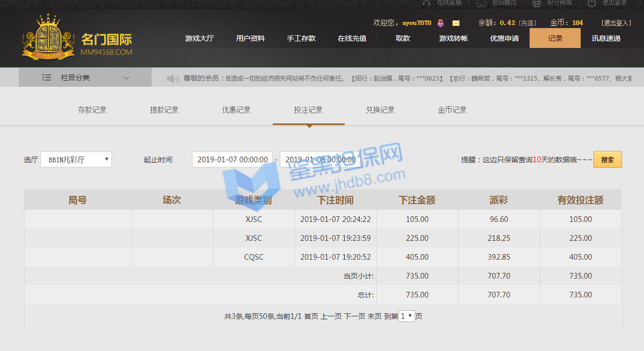Open the page number dropdown
The image size is (644, 351).
point(406,316)
